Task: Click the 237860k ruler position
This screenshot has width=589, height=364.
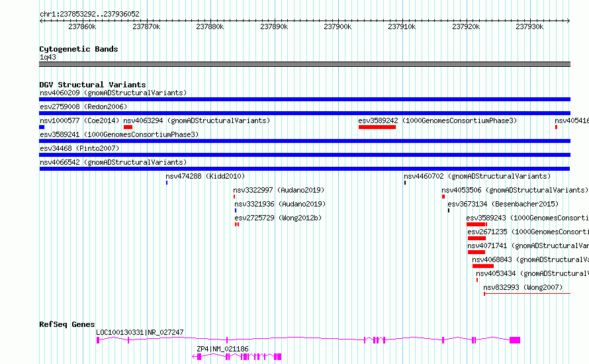Action: point(82,26)
